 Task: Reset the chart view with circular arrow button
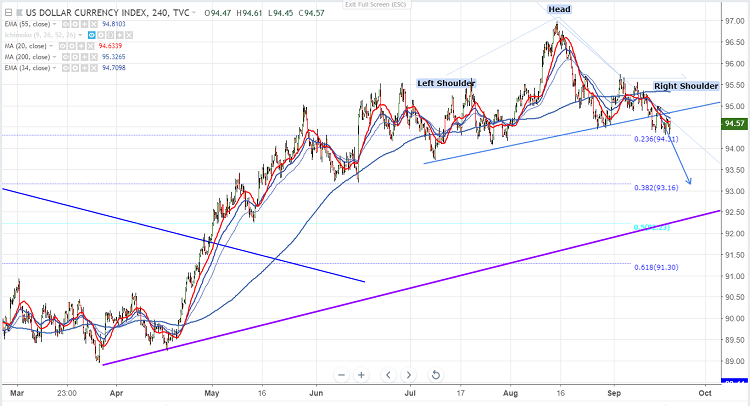pos(435,375)
